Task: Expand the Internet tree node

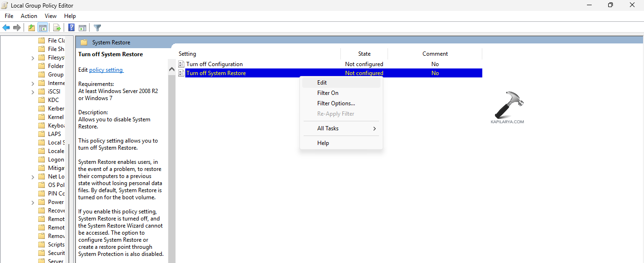Action: [x=33, y=83]
